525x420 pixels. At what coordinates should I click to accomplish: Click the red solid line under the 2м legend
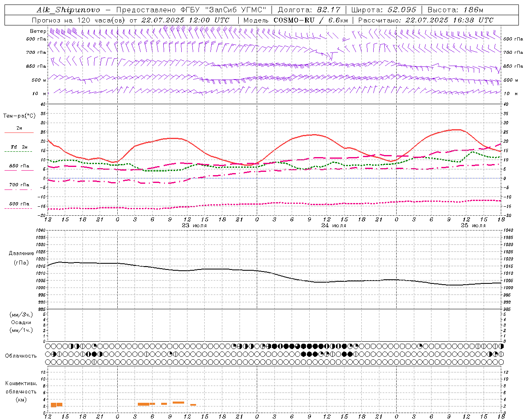pyautogui.click(x=19, y=133)
